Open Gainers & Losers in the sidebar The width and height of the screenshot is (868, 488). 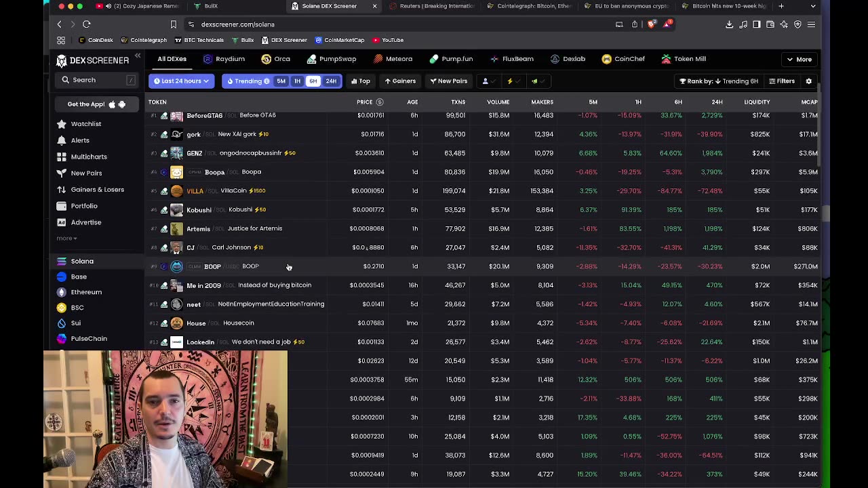[x=90, y=190]
